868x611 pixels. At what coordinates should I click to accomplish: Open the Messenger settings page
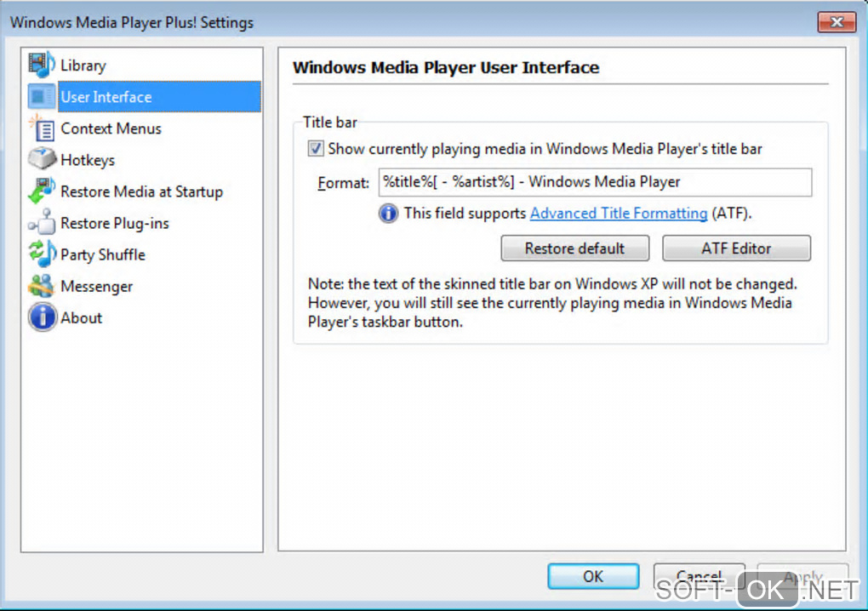tap(96, 286)
